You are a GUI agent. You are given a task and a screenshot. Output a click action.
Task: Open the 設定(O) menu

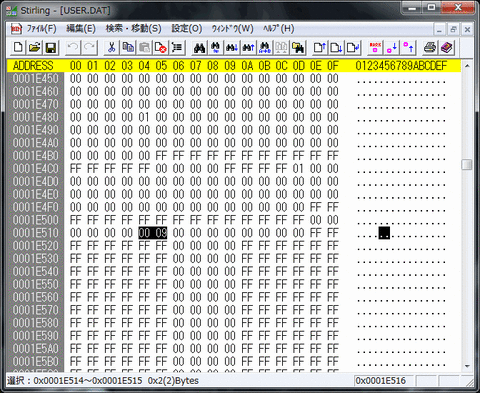(x=187, y=29)
